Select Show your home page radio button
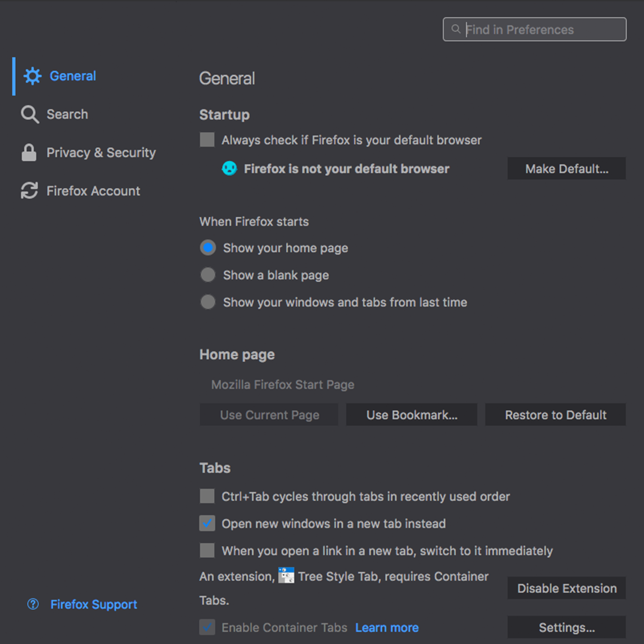The width and height of the screenshot is (644, 644). 208,248
